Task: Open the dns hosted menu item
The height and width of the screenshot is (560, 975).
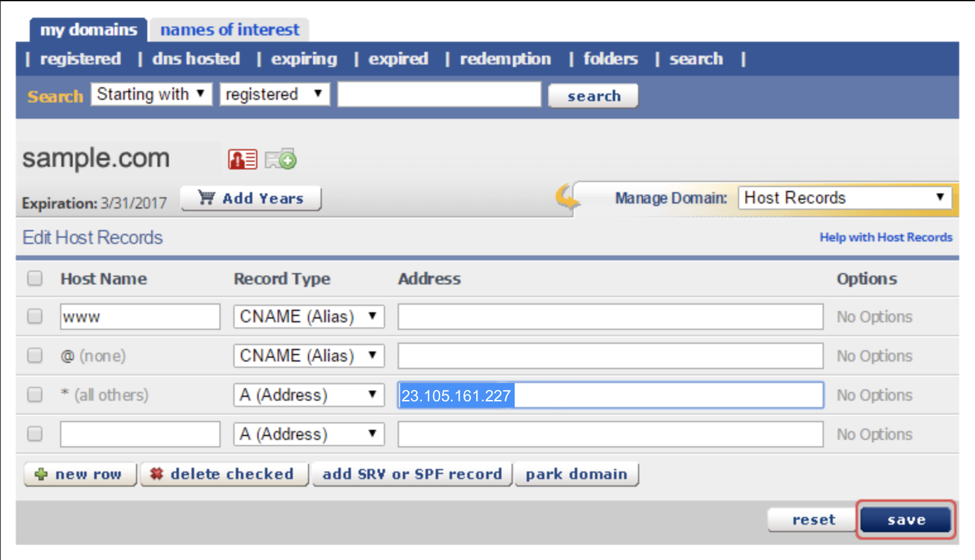Action: tap(196, 59)
